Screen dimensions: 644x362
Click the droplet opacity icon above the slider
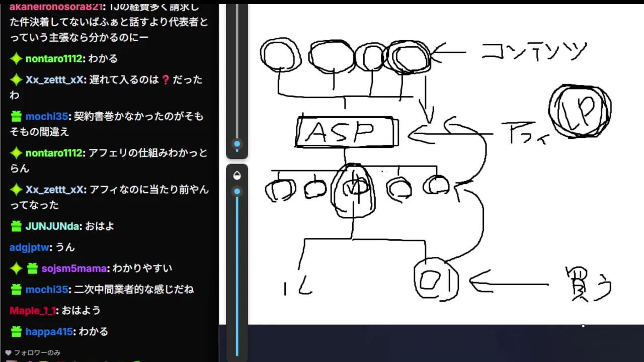click(x=237, y=175)
